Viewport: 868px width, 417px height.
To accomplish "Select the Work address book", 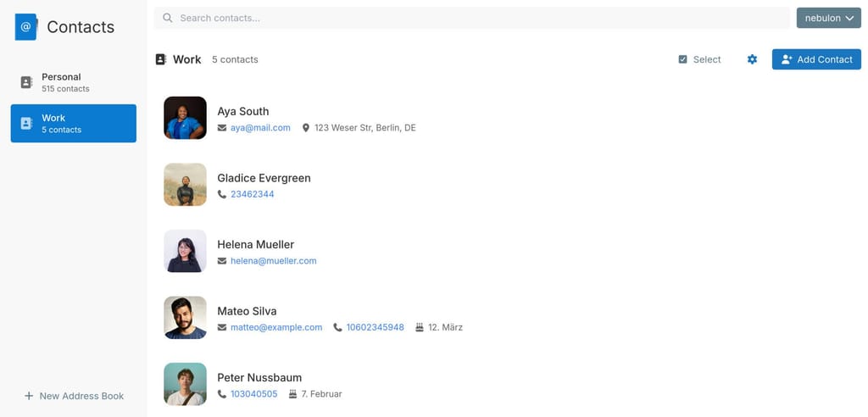I will tap(74, 124).
